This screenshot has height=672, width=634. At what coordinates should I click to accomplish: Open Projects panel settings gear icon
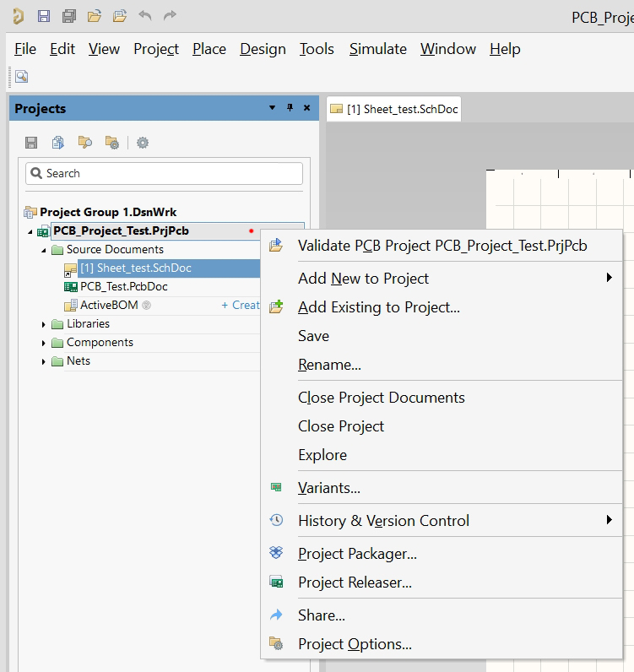point(143,143)
